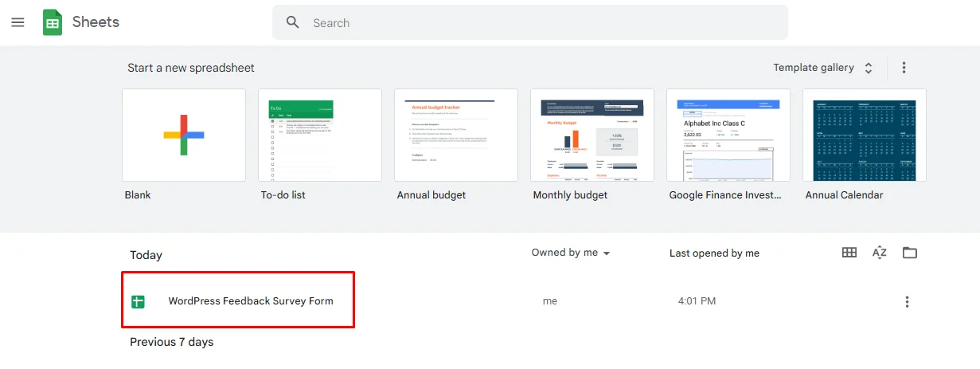The height and width of the screenshot is (369, 980).
Task: Click the green Sheets logo icon
Action: tap(53, 22)
